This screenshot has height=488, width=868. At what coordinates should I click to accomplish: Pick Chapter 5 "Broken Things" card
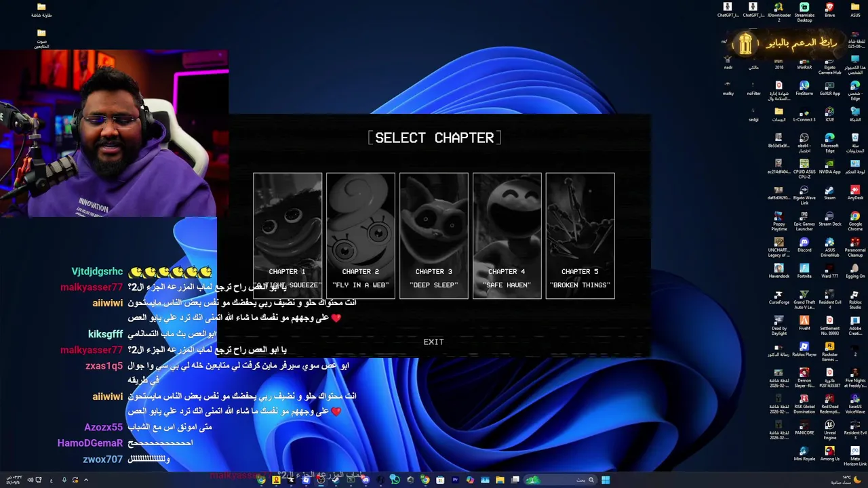tap(580, 235)
